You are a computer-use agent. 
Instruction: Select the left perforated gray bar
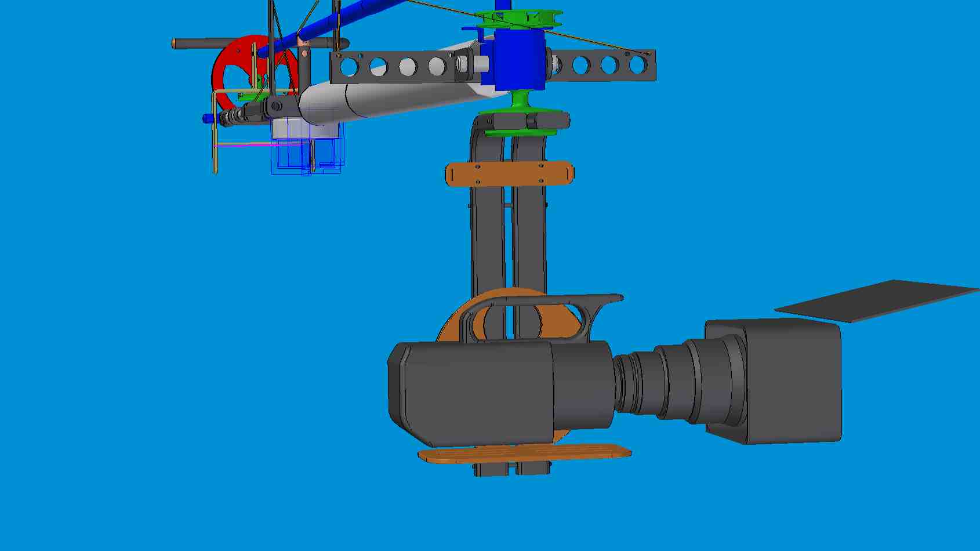click(x=394, y=67)
